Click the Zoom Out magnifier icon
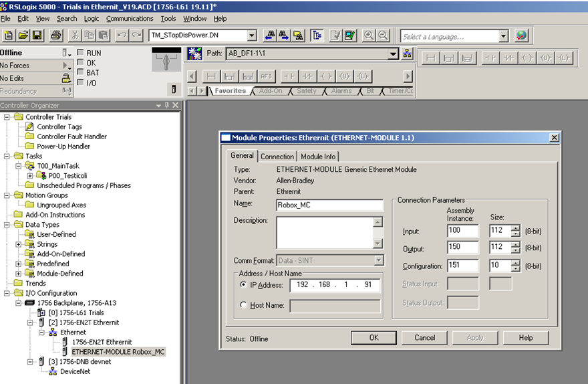Image resolution: width=588 pixels, height=384 pixels. tap(383, 35)
